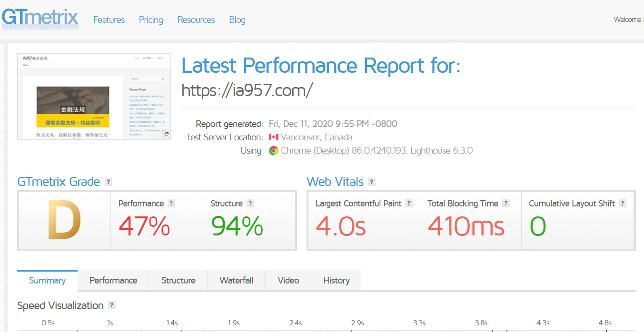Select the Summary tab

[x=47, y=280]
